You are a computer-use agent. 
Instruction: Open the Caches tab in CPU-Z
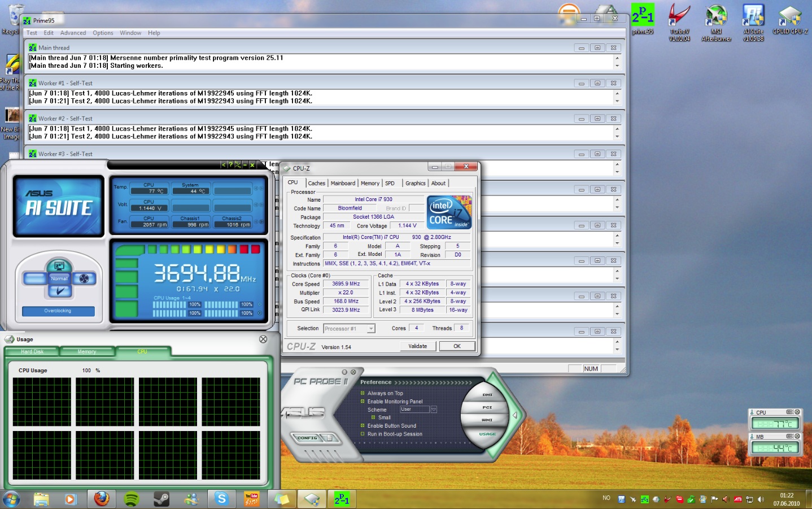(x=316, y=183)
